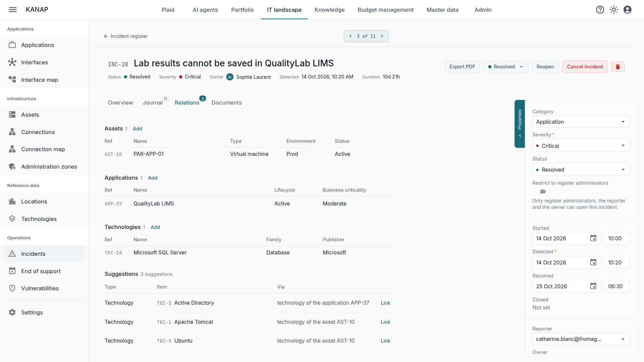Screen dimensions: 644x362
Task: Click the Cancel incident button
Action: (x=585, y=67)
